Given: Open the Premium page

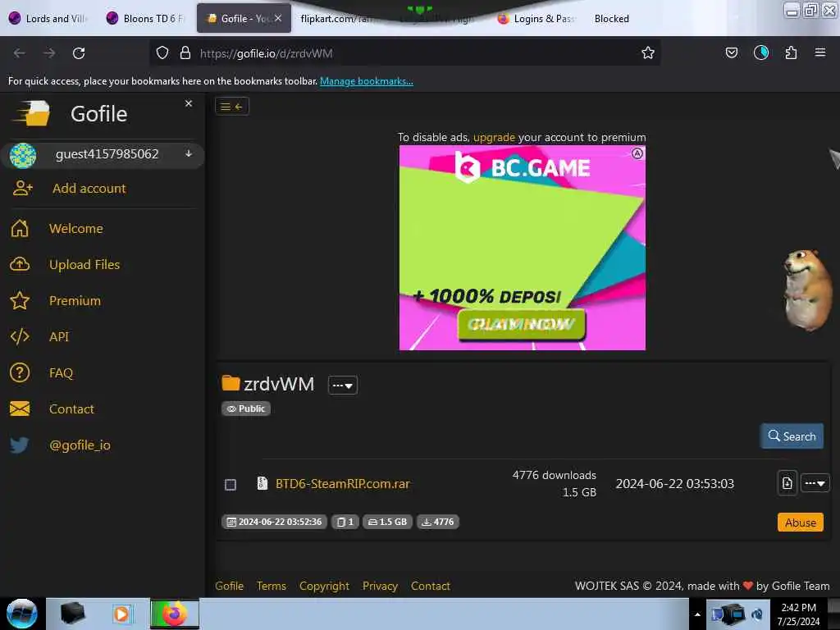Looking at the screenshot, I should tap(75, 301).
